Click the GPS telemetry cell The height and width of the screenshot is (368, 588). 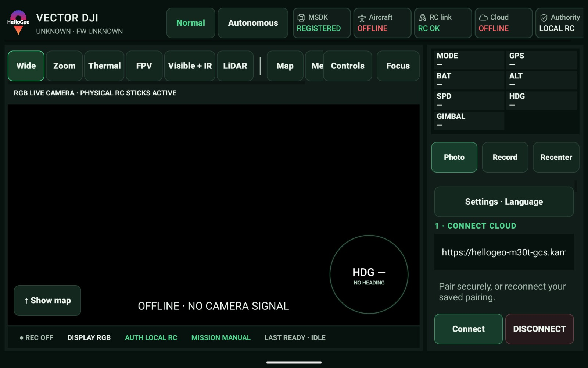pos(541,60)
